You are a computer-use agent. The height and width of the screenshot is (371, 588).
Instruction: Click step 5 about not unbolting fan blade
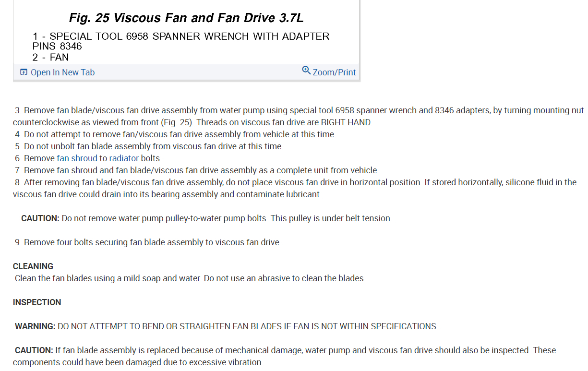(153, 146)
